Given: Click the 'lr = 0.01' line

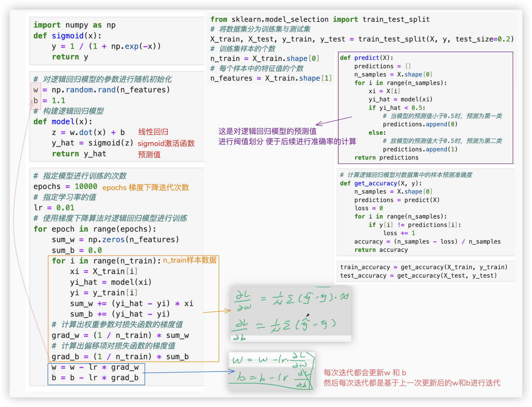Looking at the screenshot, I should tap(54, 208).
